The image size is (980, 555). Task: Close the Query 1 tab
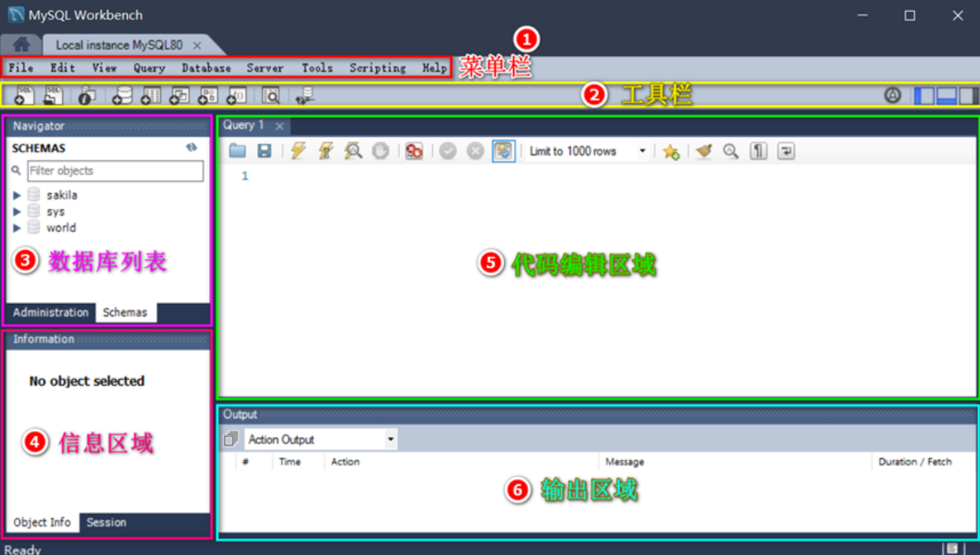pyautogui.click(x=279, y=126)
